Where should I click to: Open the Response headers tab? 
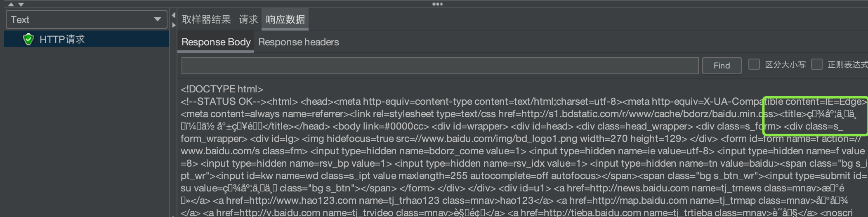tap(298, 42)
